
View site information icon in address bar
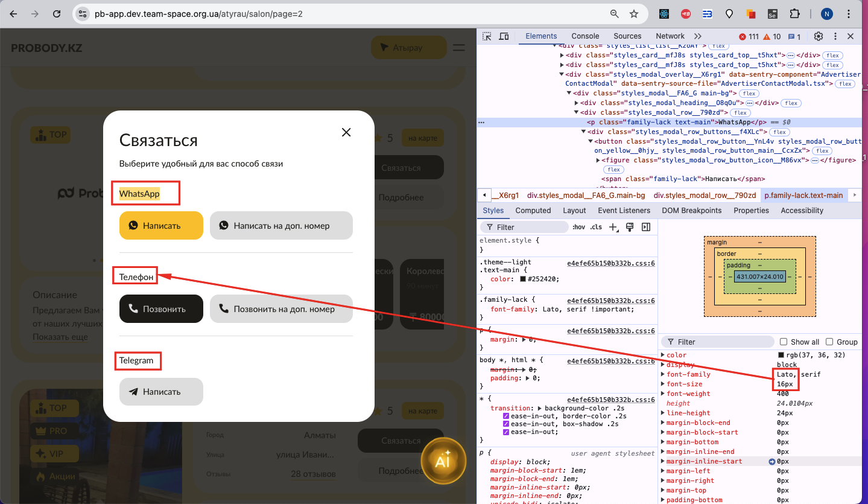83,13
